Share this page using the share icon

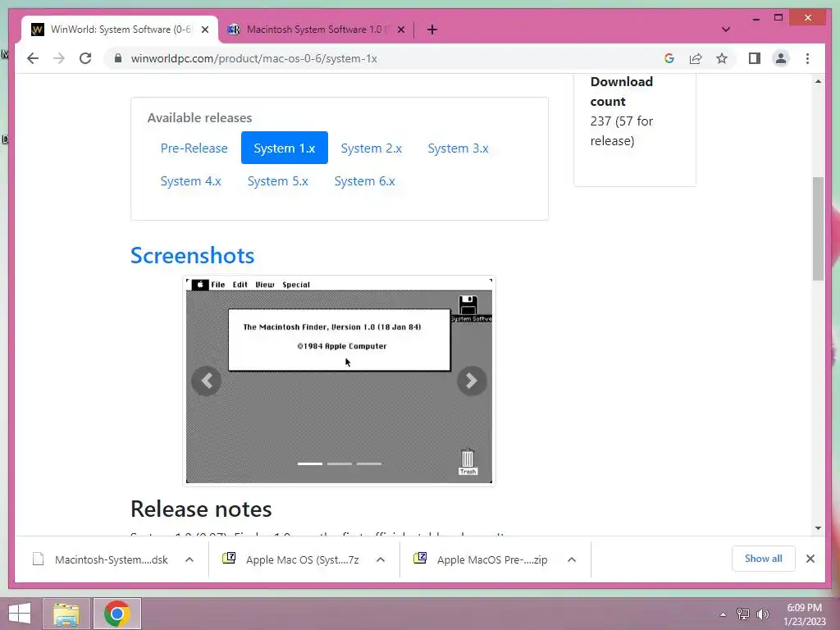point(696,58)
